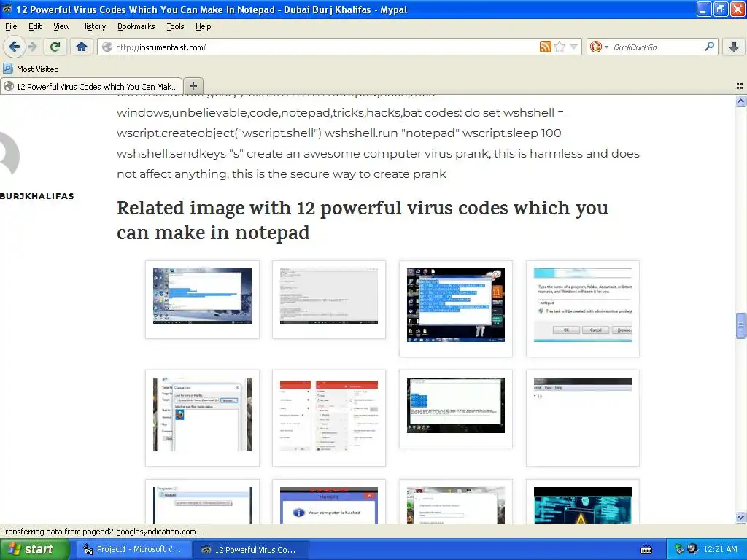Screen dimensions: 747x560
Task: Click the vertical scrollbar thumb
Action: coord(740,326)
